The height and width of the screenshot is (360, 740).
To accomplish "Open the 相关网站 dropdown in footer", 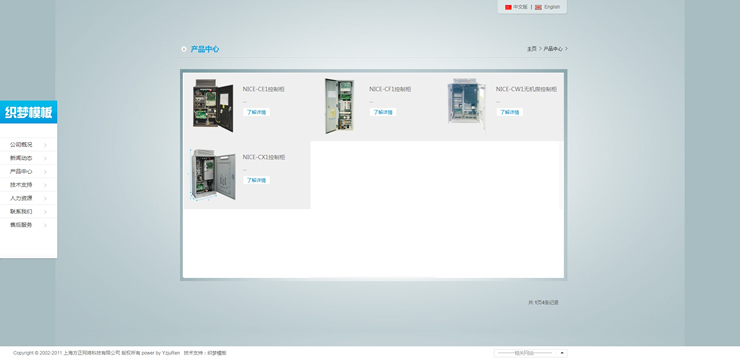I will click(530, 353).
